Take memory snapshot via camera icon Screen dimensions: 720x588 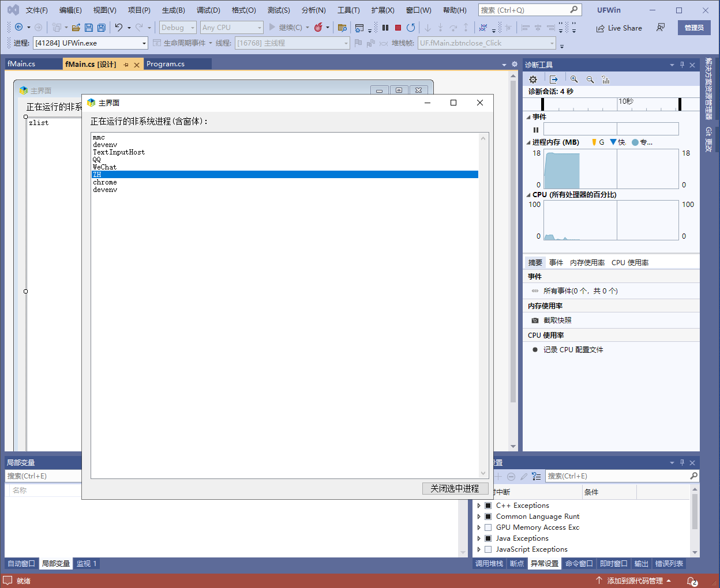[x=535, y=321]
